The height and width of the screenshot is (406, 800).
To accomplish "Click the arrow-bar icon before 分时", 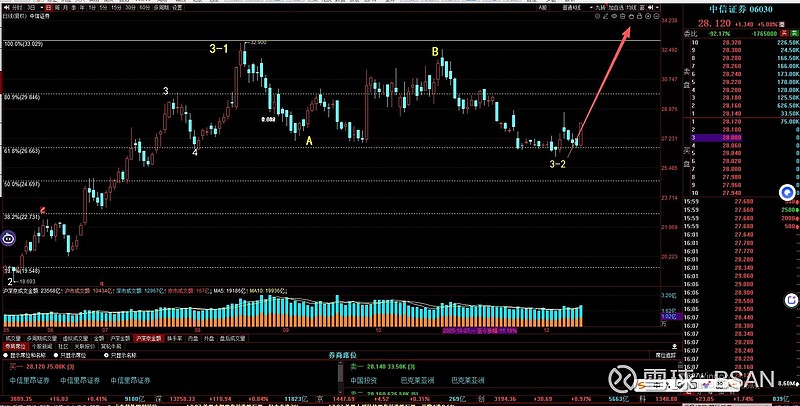I will 7,8.
